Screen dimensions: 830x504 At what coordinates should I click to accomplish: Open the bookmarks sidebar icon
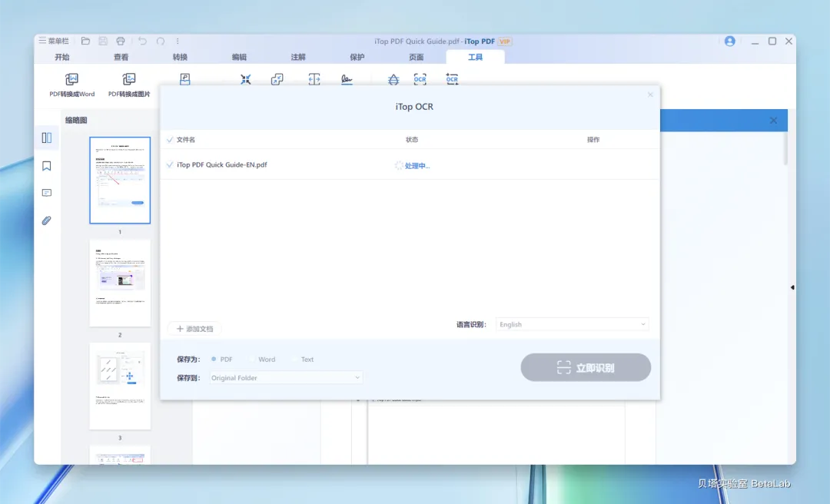(47, 166)
